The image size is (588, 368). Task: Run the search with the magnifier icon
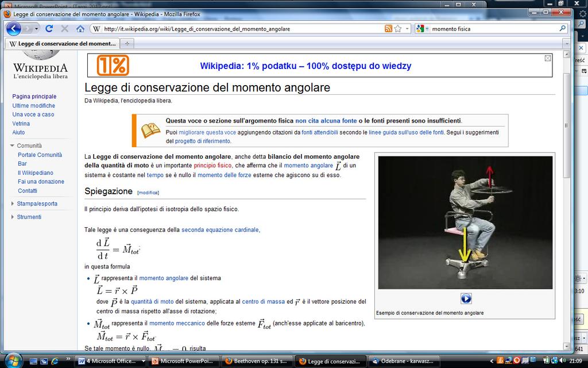[x=562, y=28]
